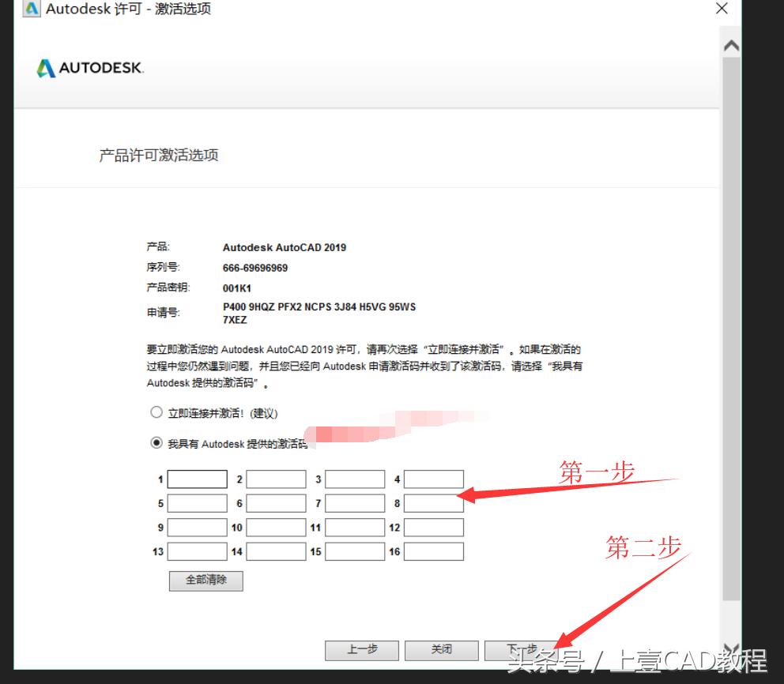Click activation code field number 10
This screenshot has width=784, height=684.
point(275,528)
